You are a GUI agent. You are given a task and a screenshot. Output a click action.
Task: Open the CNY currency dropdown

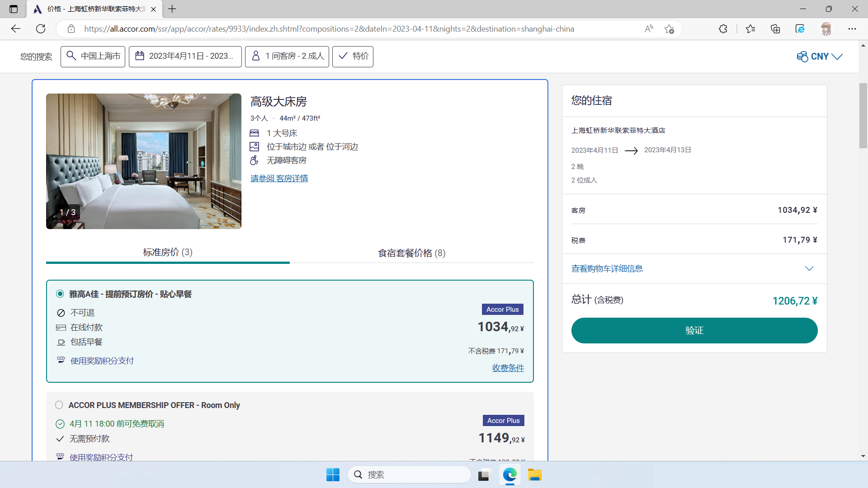tap(820, 56)
